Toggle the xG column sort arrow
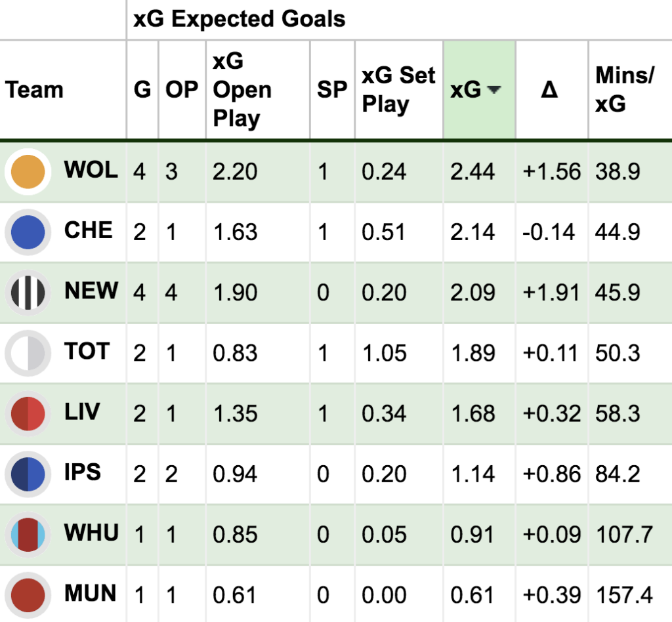 494,89
